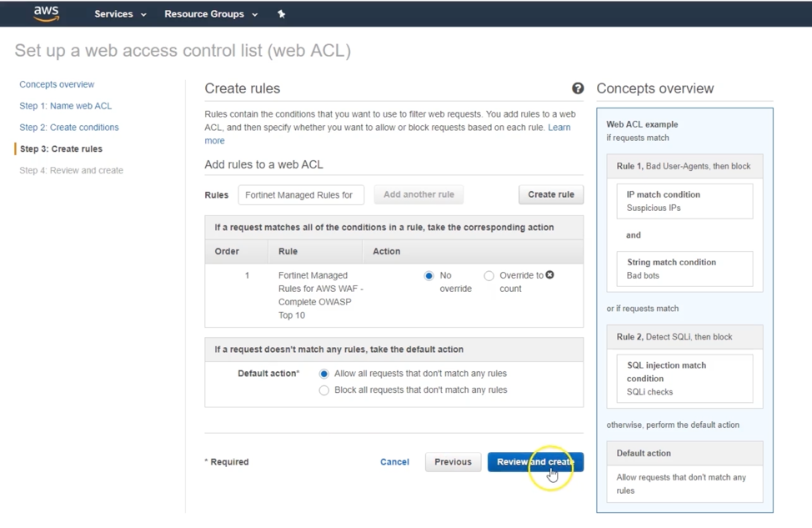Select allowing all requests that don't match any rules
Viewport: 812px width, 528px height.
tap(324, 374)
